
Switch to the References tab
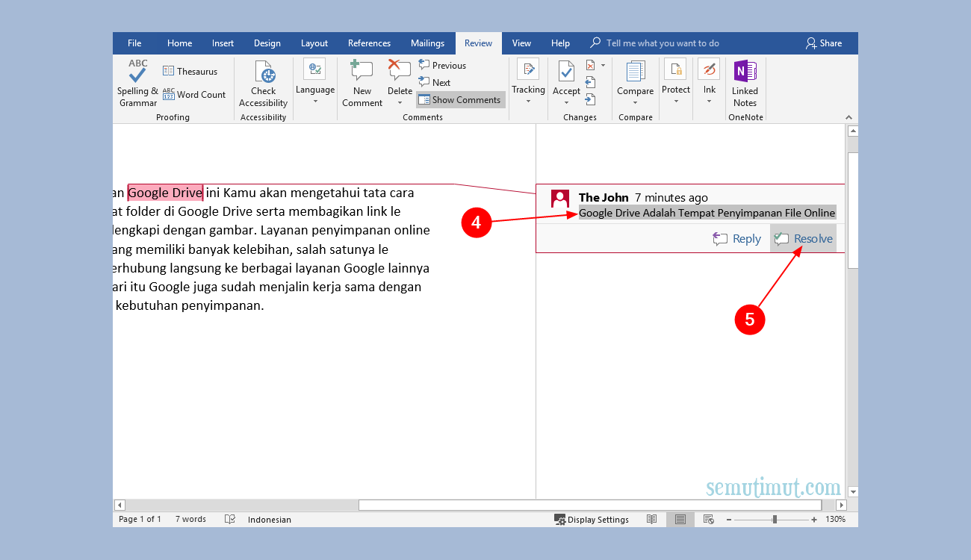tap(369, 43)
